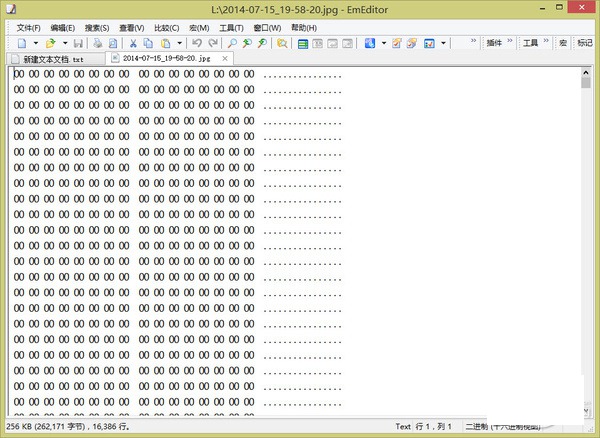Click the Undo arrow icon
600x438 pixels.
click(197, 43)
